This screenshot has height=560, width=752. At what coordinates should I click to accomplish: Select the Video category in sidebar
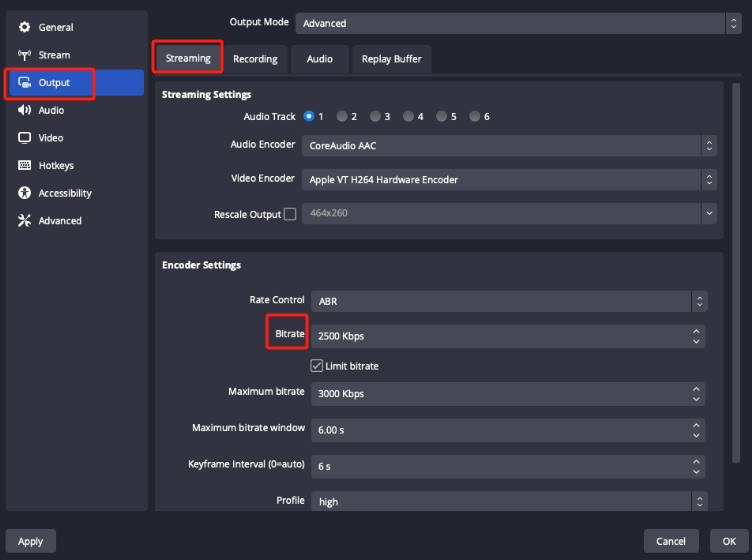point(77,138)
